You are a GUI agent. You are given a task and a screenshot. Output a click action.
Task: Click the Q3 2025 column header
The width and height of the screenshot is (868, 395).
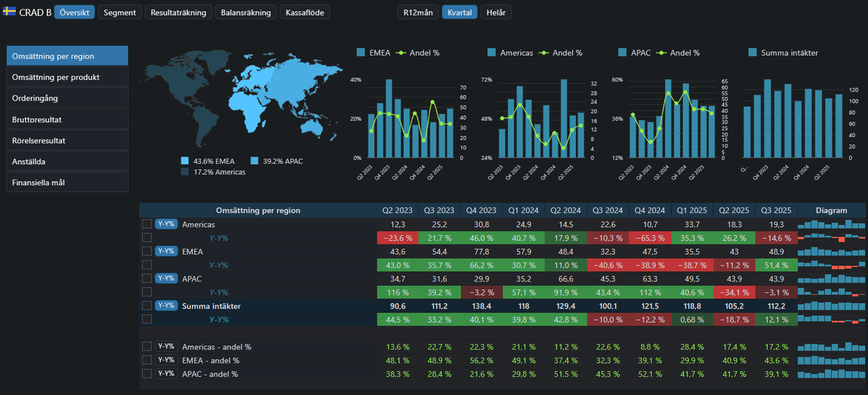pos(775,211)
